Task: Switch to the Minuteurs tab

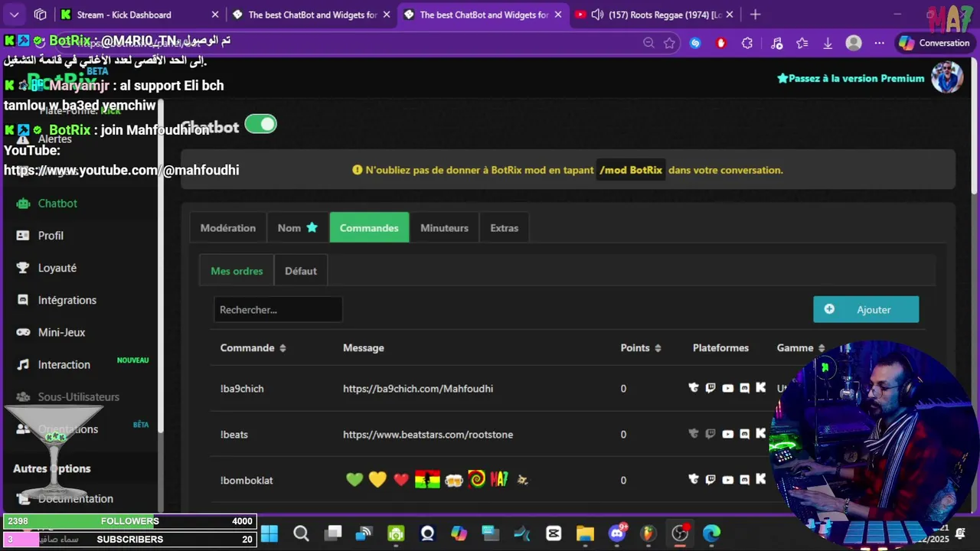Action: (444, 228)
